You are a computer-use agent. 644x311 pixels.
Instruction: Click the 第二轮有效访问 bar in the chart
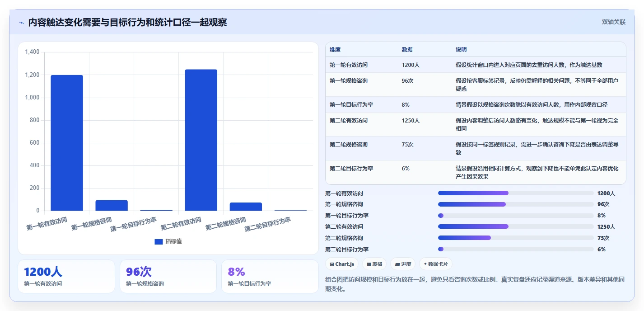point(201,140)
